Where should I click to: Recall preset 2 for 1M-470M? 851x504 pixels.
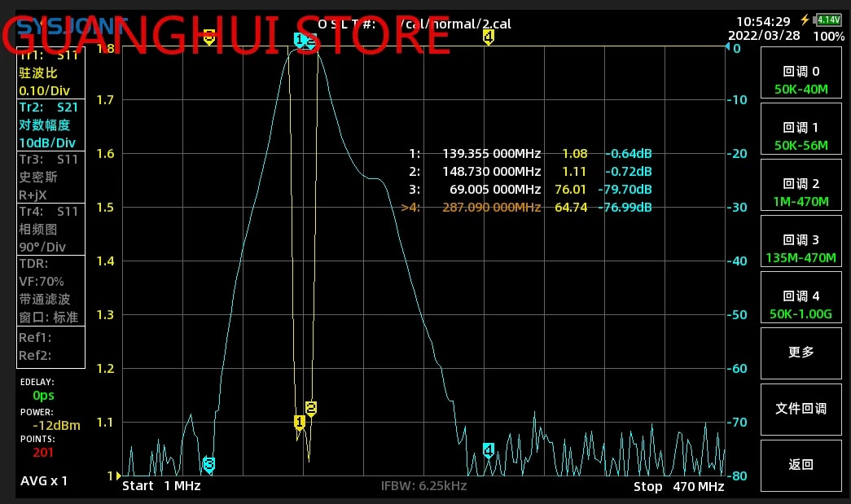pos(801,192)
